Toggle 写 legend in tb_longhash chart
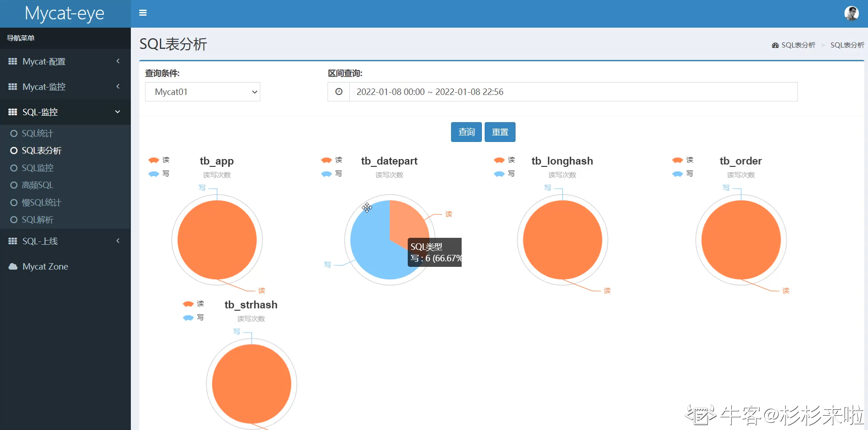 pos(504,174)
